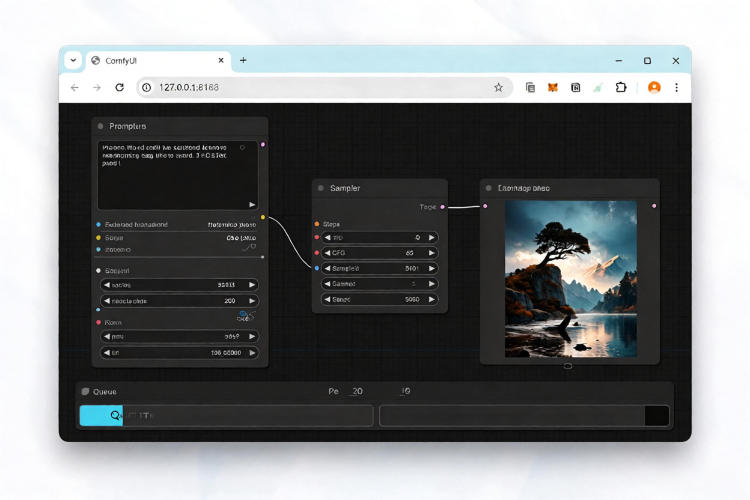The height and width of the screenshot is (500, 750).
Task: Open the generated landscape image preview
Action: click(571, 279)
